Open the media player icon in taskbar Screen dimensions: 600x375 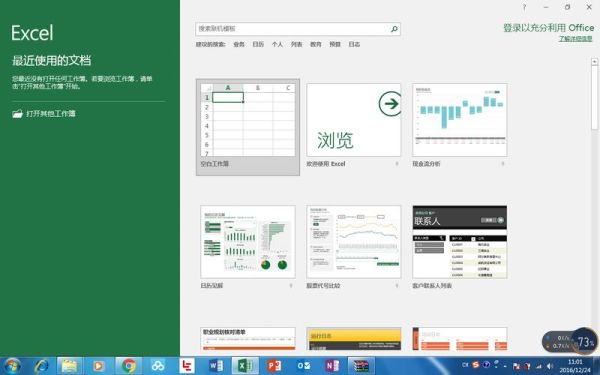[98, 366]
